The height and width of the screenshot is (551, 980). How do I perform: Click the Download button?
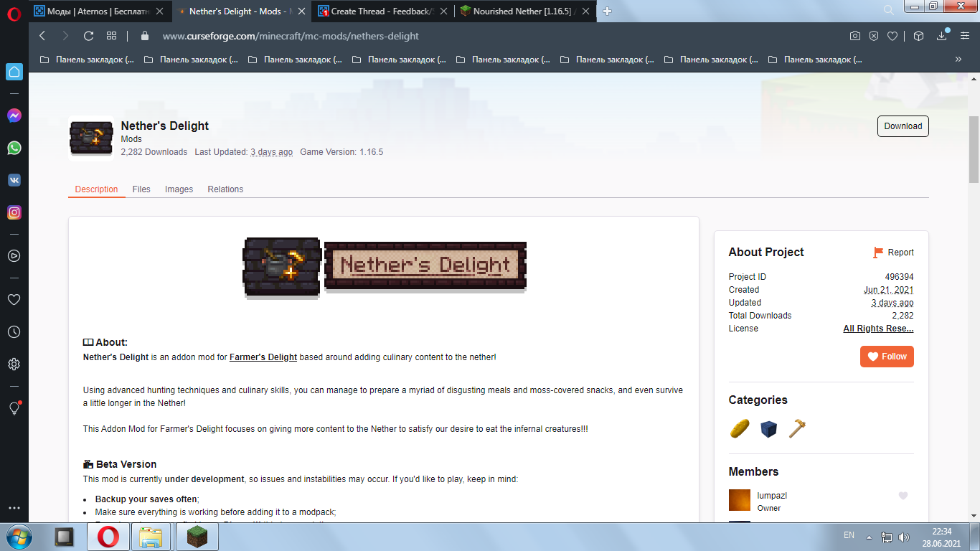(903, 126)
